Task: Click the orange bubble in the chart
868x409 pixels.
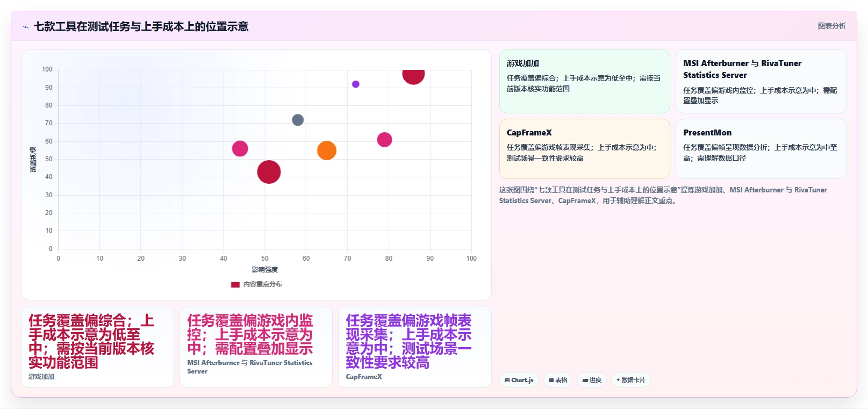Action: [327, 150]
